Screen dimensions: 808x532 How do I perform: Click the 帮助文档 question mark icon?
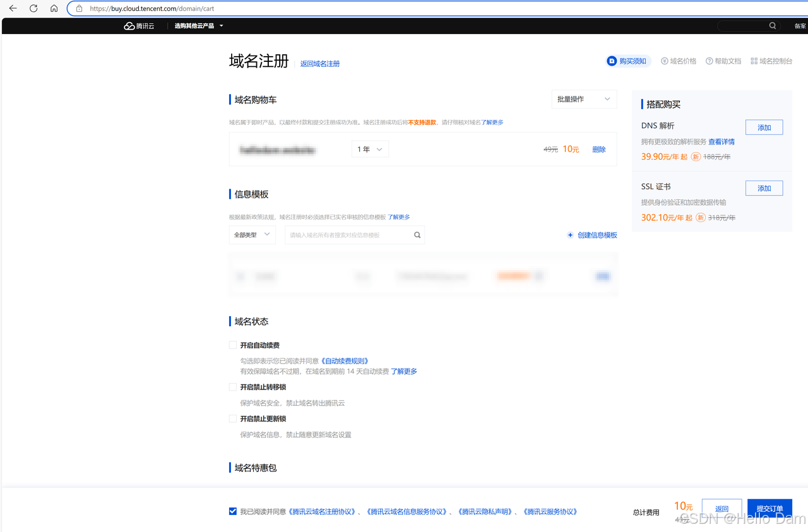click(709, 61)
